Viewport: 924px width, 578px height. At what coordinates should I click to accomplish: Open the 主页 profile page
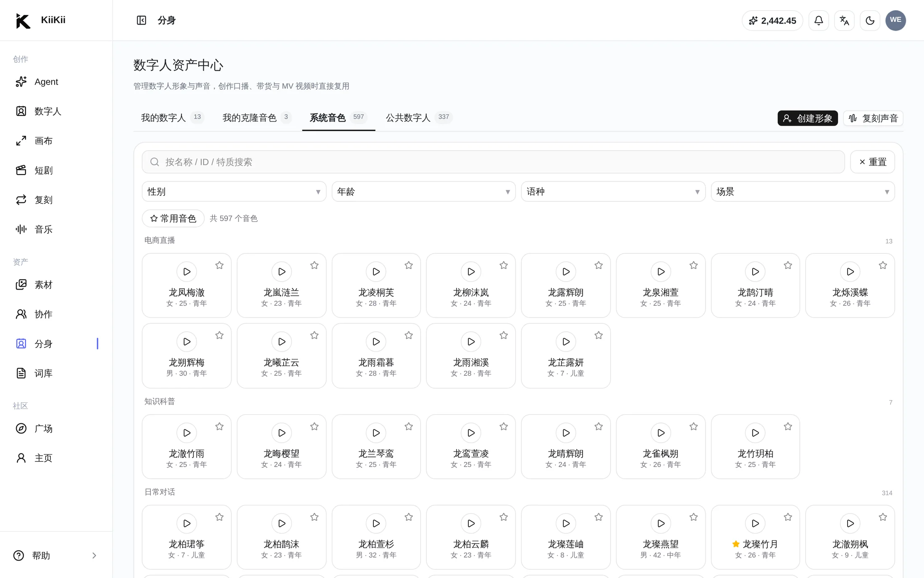[56, 458]
